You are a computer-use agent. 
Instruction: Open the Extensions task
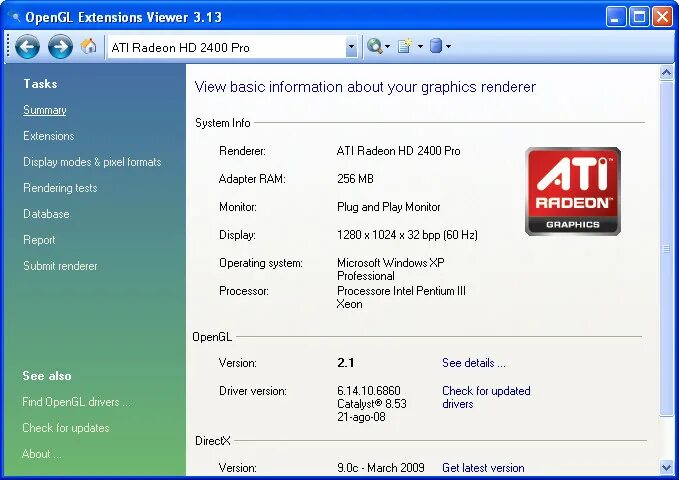(49, 136)
